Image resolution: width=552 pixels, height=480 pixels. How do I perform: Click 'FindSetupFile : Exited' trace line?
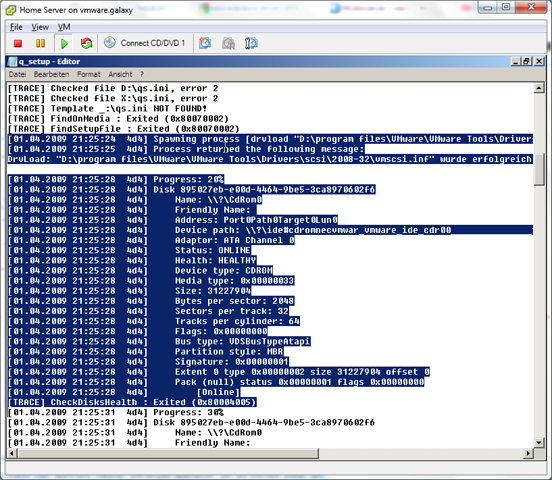click(x=123, y=129)
